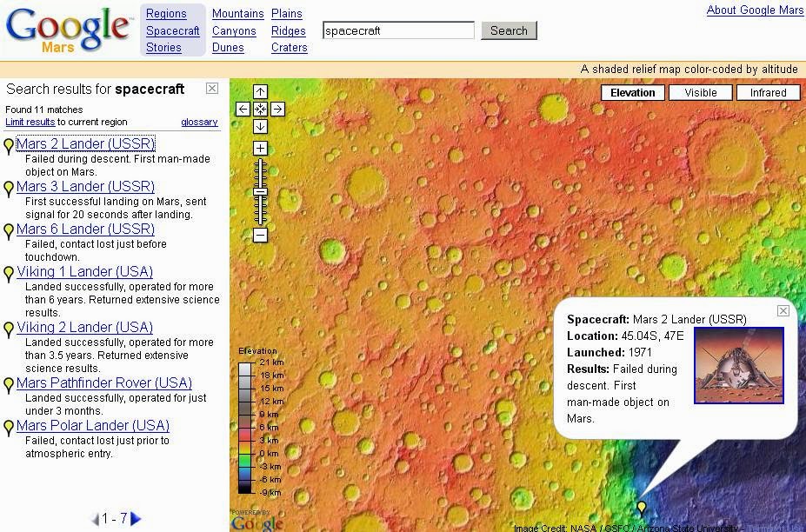Click 'Launched: 1971' in balloon
Screen dimensions: 806x532
pyautogui.click(x=609, y=353)
